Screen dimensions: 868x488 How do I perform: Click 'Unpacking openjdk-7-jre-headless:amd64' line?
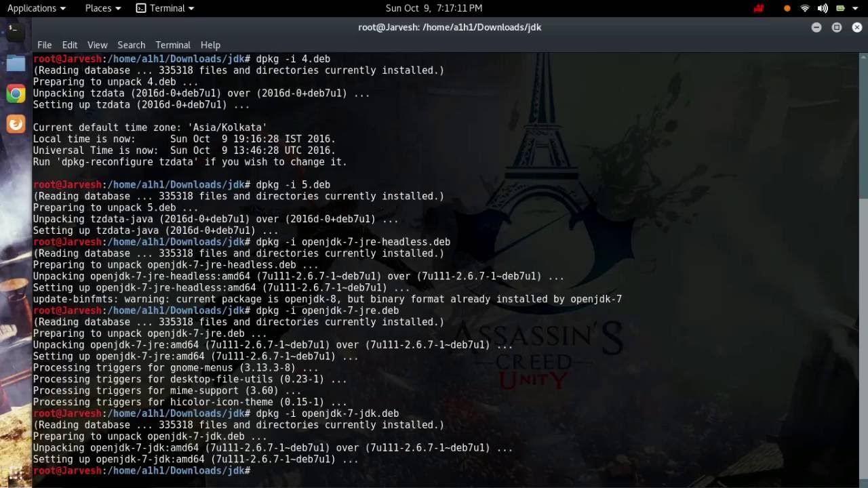tap(298, 277)
